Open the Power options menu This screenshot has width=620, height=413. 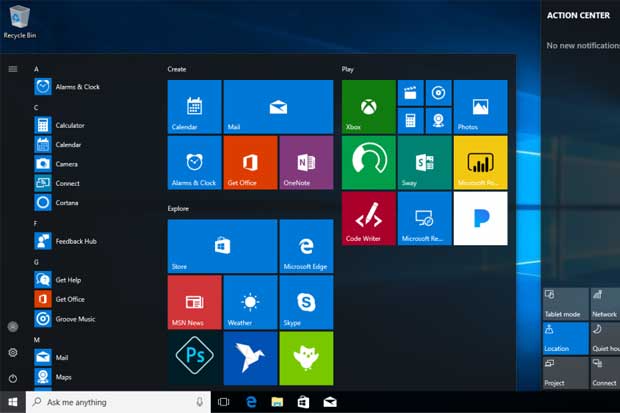coord(13,378)
